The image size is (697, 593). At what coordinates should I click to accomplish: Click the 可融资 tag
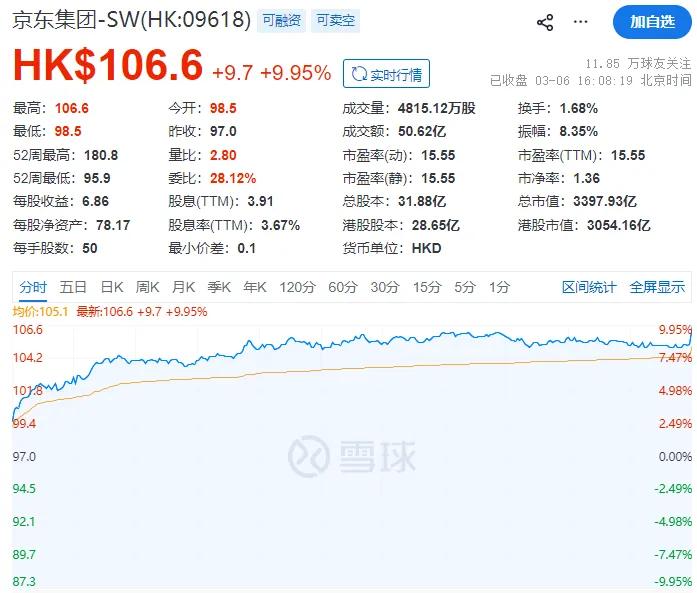(x=281, y=20)
